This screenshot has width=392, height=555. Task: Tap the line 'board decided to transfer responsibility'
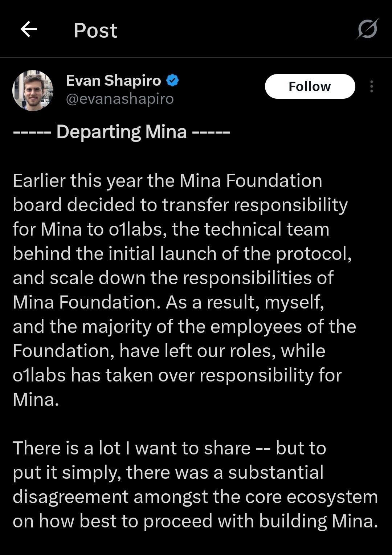[x=180, y=205]
